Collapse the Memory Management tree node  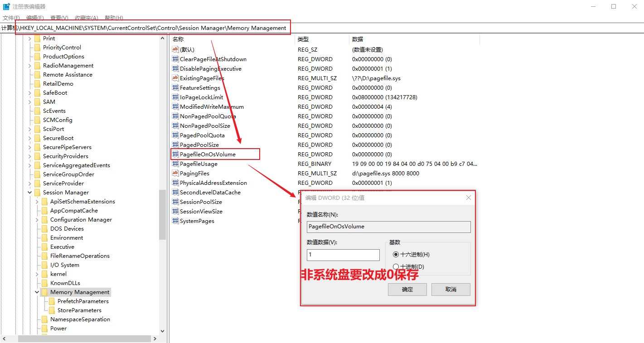(x=37, y=292)
